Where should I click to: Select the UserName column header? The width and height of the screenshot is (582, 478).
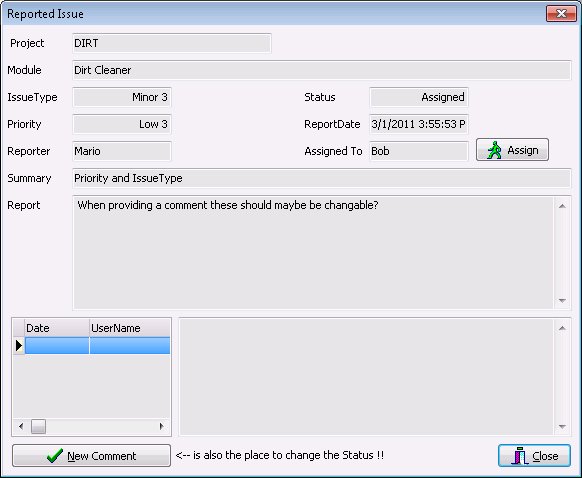tap(130, 328)
